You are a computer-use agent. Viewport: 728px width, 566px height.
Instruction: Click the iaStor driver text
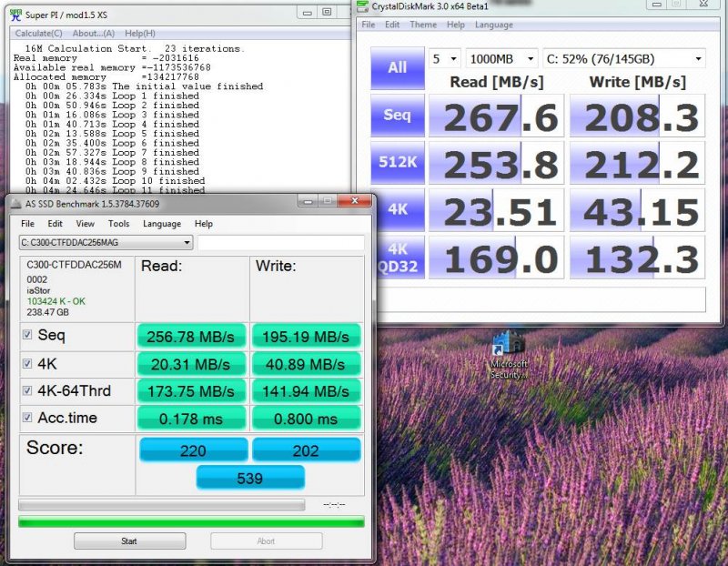(38, 290)
